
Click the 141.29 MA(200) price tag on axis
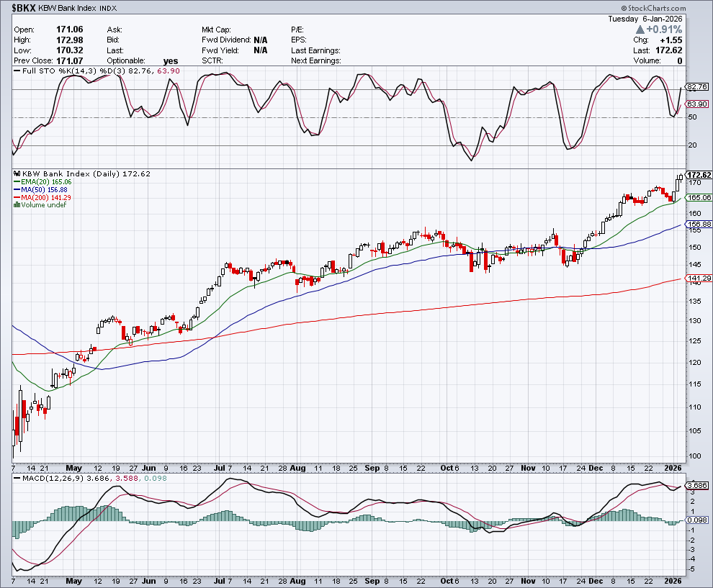coord(699,279)
